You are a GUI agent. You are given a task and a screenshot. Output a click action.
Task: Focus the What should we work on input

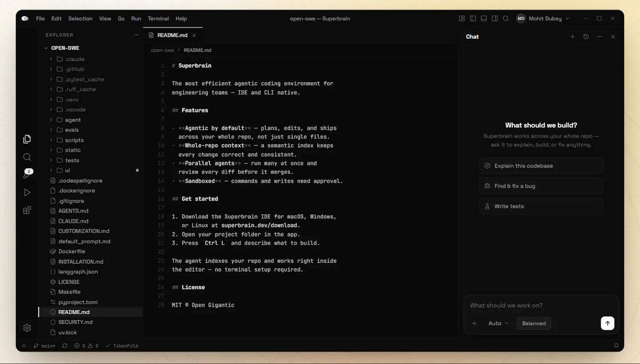(541, 305)
